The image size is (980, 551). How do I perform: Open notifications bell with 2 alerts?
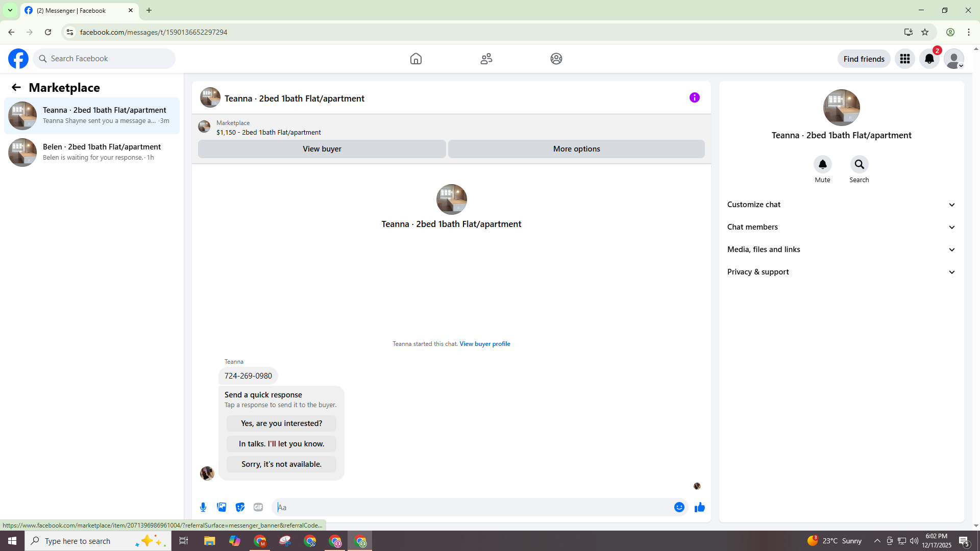coord(929,59)
